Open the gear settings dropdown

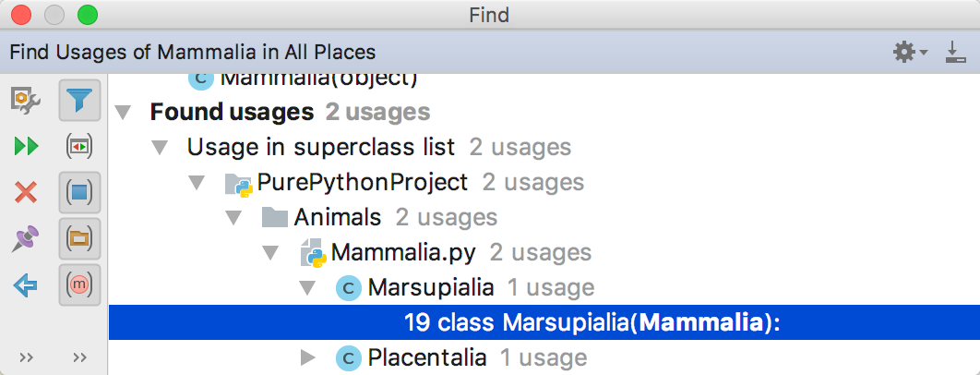(x=910, y=52)
